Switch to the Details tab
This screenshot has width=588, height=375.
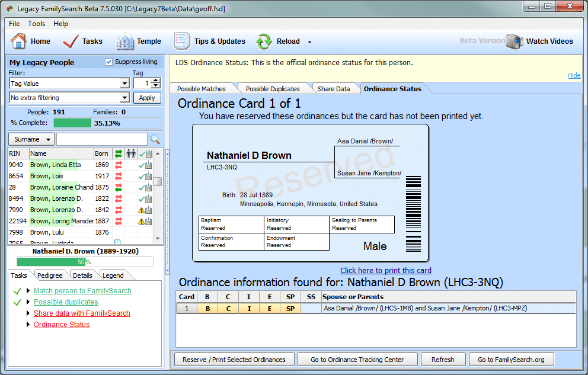click(82, 275)
